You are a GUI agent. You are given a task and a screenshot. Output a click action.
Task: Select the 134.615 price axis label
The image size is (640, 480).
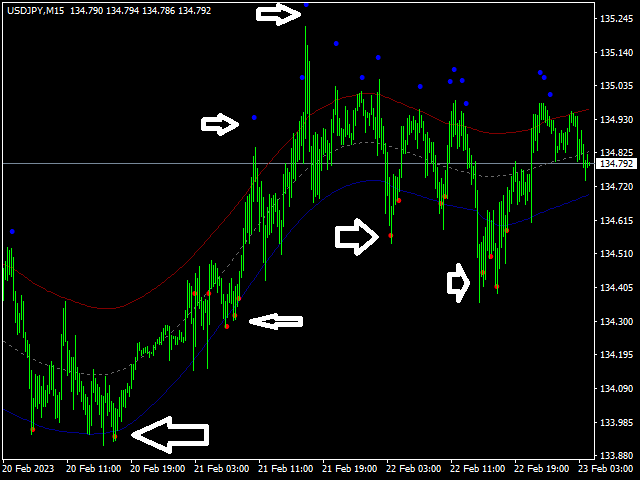616,220
